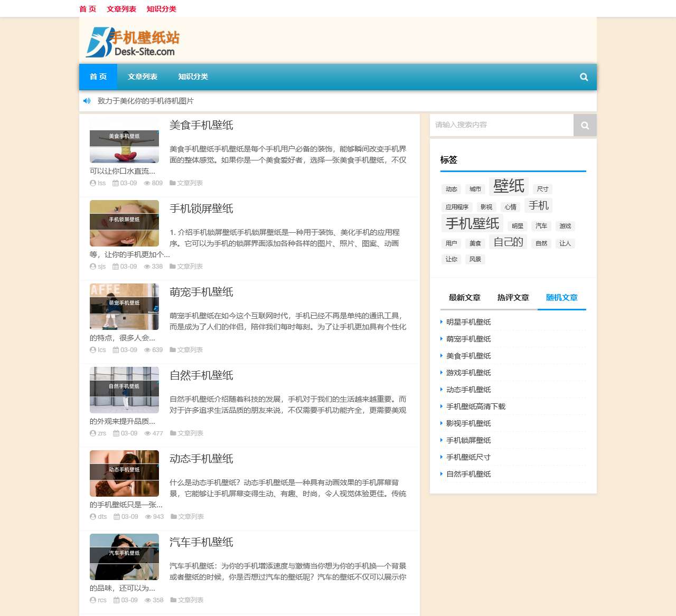Click the 动态手机壁纸 article thumbnail
This screenshot has width=676, height=616.
124,473
